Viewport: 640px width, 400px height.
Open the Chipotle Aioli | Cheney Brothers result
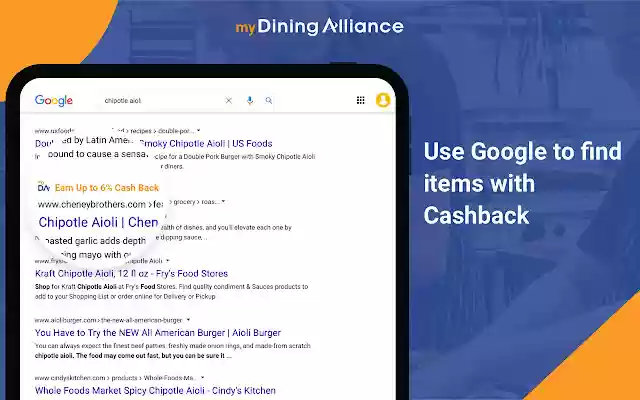98,222
